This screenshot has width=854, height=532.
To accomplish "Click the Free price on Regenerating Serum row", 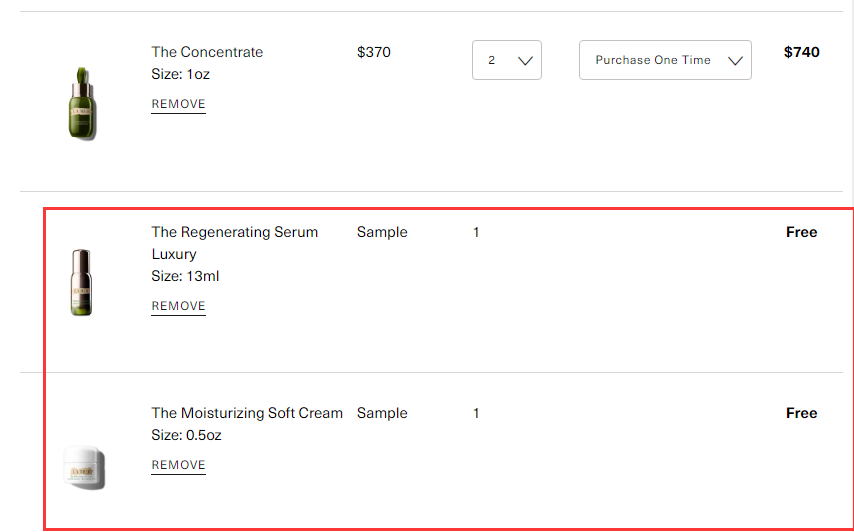I will (x=801, y=232).
